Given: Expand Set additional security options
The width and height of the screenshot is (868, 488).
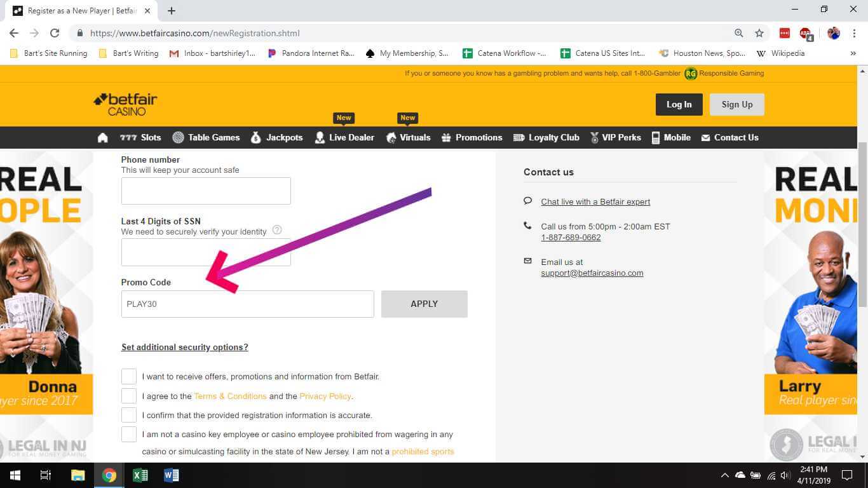Looking at the screenshot, I should [x=185, y=347].
